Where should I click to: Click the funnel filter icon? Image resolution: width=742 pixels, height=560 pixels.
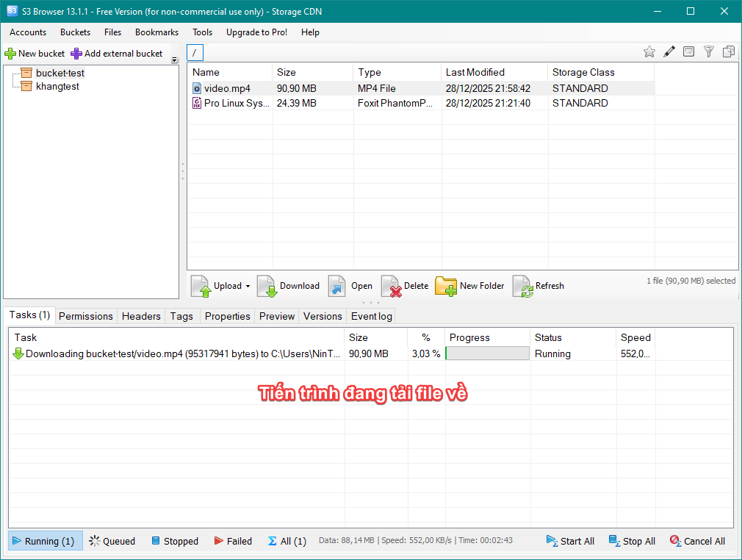click(x=709, y=51)
